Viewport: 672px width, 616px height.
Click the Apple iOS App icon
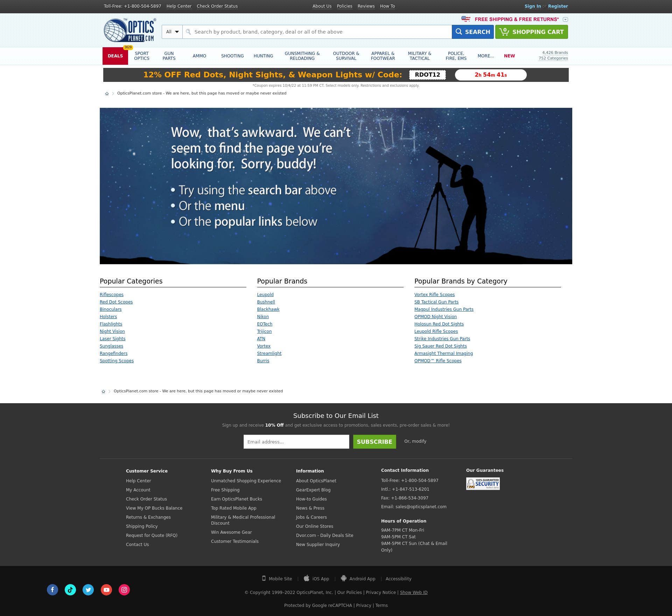[x=307, y=578]
